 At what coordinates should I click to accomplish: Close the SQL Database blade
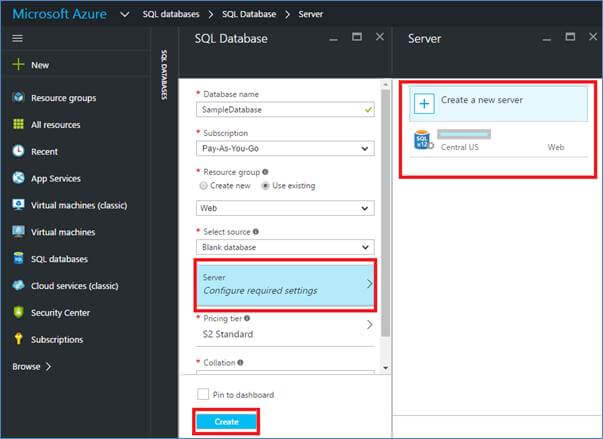click(380, 37)
